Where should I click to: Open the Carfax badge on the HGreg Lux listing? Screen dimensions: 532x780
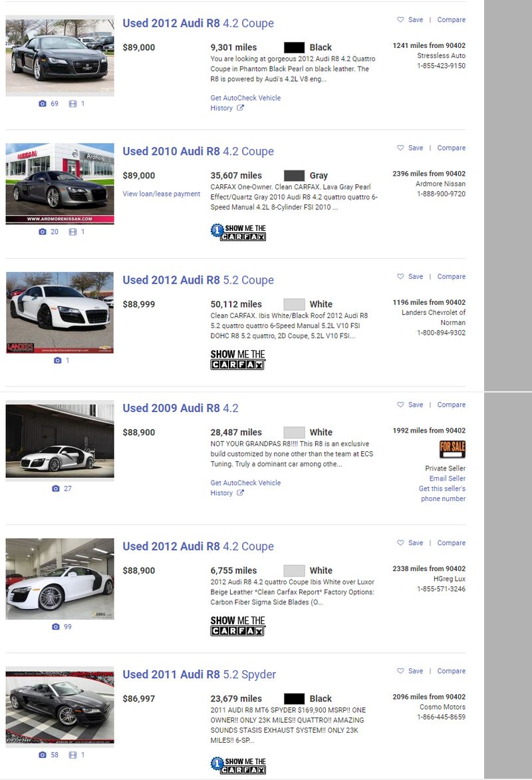tap(238, 626)
